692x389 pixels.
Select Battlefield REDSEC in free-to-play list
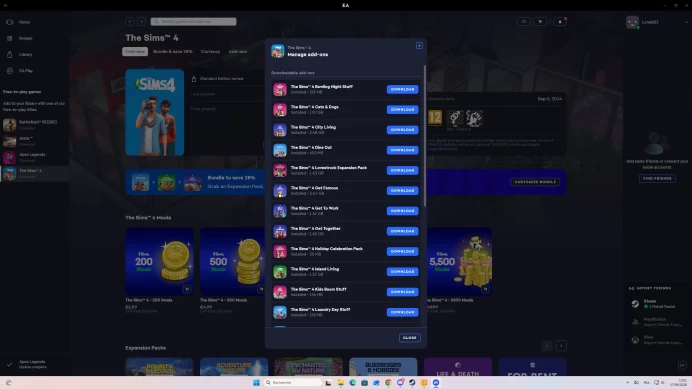(x=34, y=125)
